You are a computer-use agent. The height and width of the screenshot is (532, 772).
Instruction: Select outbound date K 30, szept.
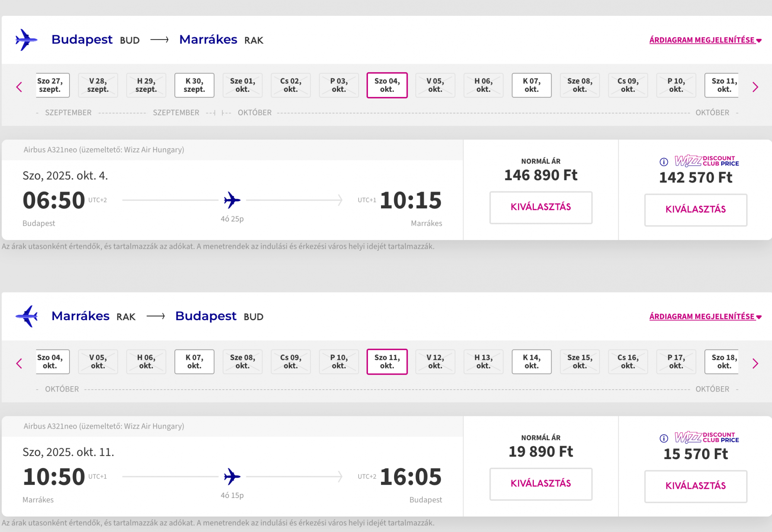[194, 85]
